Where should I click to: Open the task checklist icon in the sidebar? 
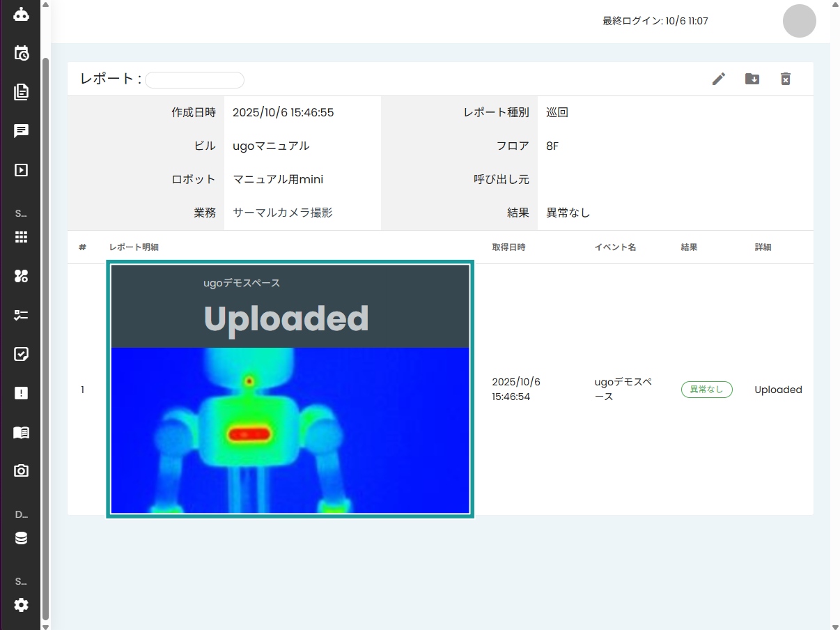(x=20, y=315)
